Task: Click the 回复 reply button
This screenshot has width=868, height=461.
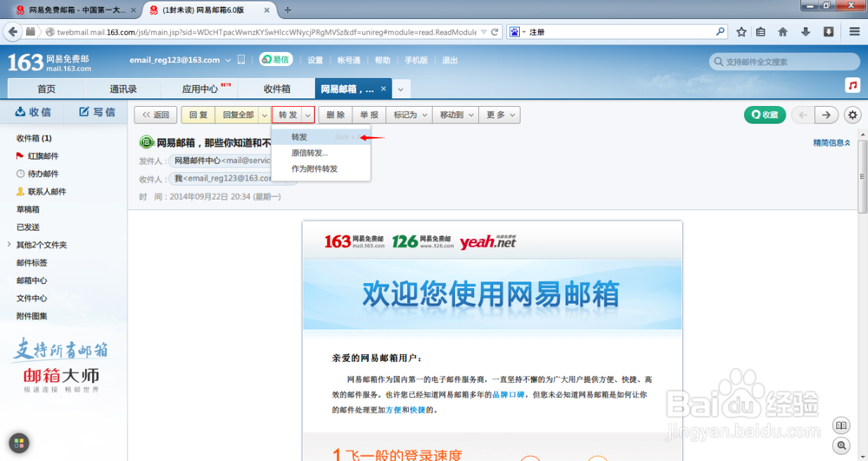Action: 198,115
